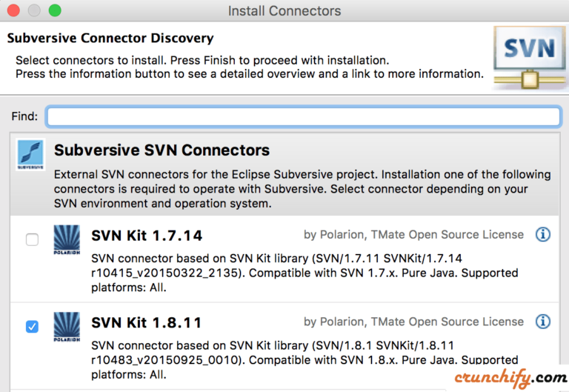The width and height of the screenshot is (569, 392).
Task: Click the 'Find:' label
Action: tap(24, 116)
